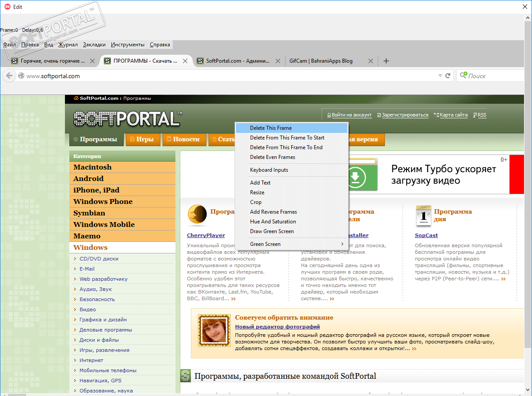
Task: Open the Безопасность subcategory
Action: click(x=97, y=299)
